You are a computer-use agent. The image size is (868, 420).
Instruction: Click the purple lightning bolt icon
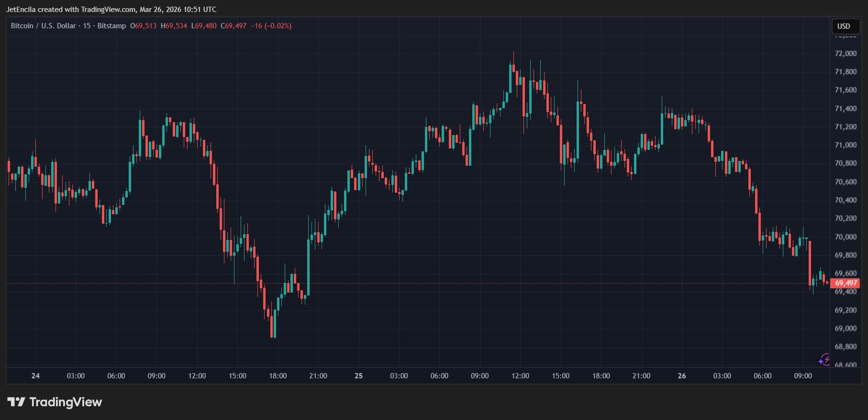point(824,359)
